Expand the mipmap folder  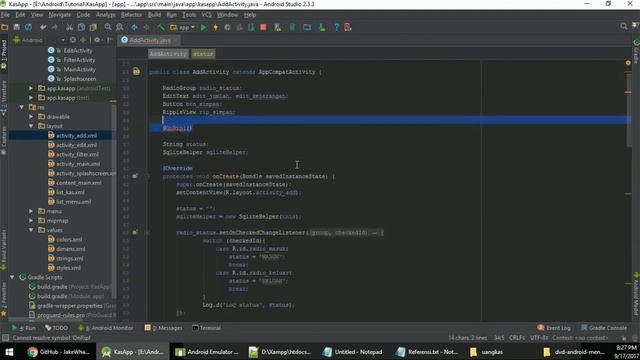point(31,220)
